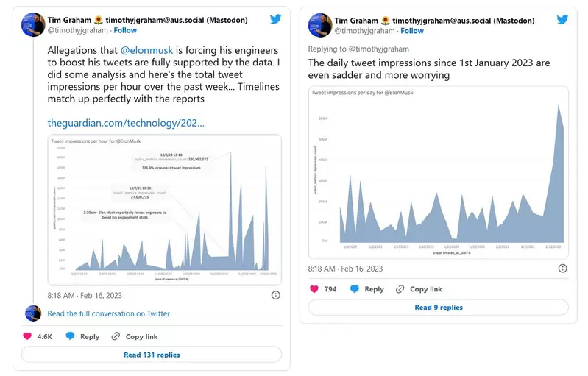The height and width of the screenshot is (376, 588).
Task: Click the info icon on left tweet
Action: [275, 295]
